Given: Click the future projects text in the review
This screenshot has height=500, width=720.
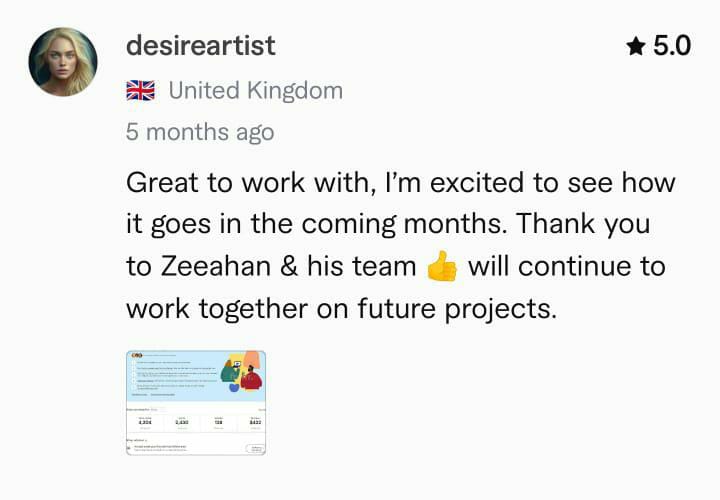Looking at the screenshot, I should coord(457,309).
